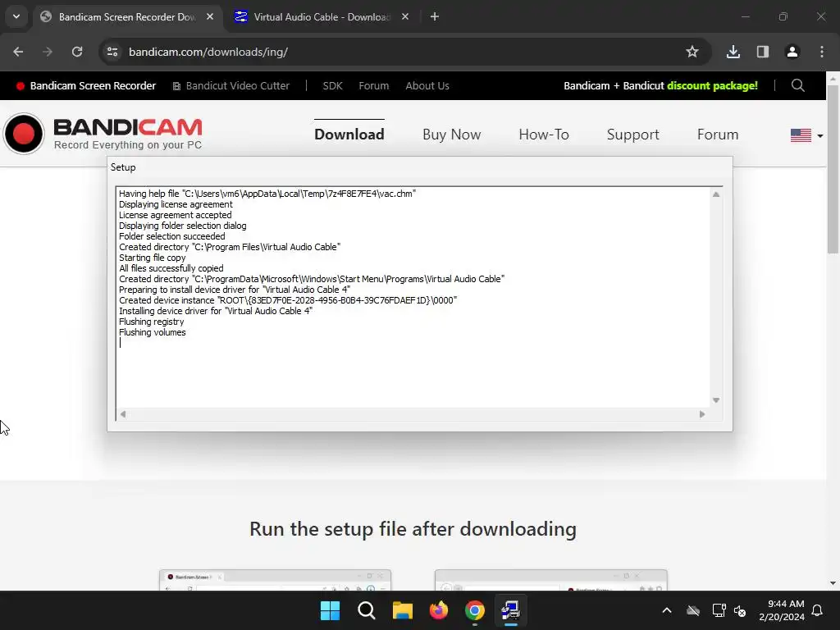Screen dimensions: 840x630
Task: Open discount package promo link
Action: pos(660,85)
